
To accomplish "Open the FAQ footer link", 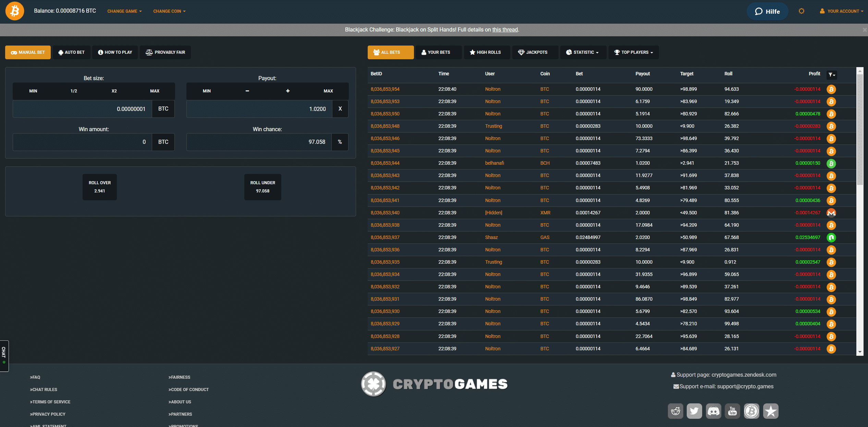I will point(35,377).
